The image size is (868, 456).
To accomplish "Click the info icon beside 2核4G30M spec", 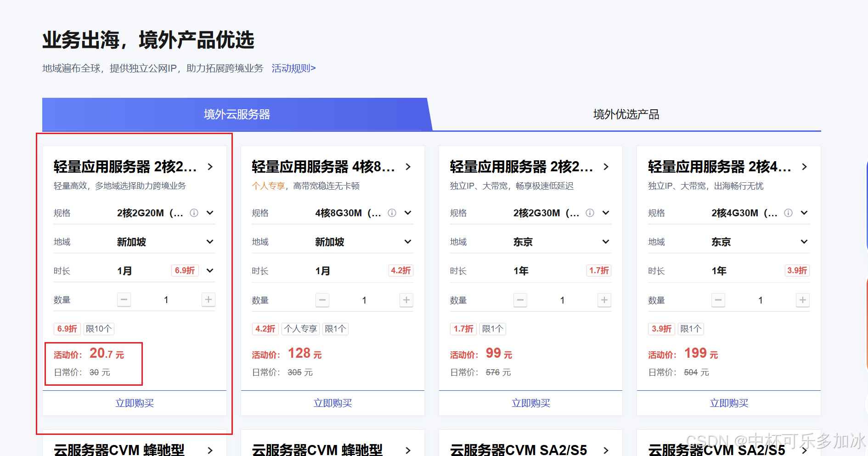I will [788, 213].
